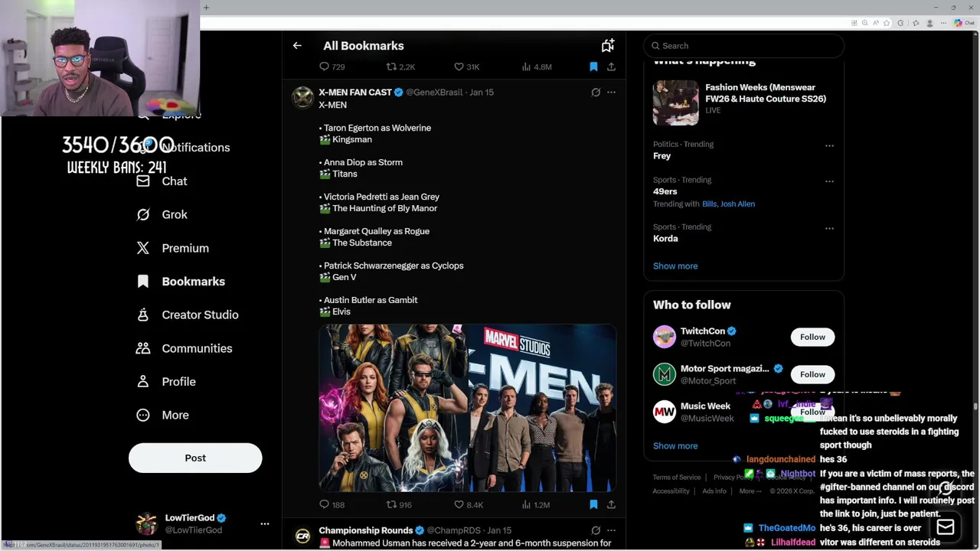Viewport: 980px width, 551px height.
Task: Open the 49ers trending topic
Action: 665,191
